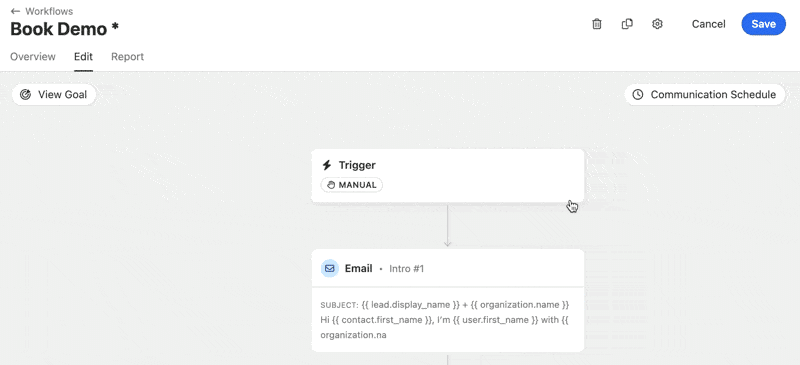Click the MANUAL trigger badge

352,185
